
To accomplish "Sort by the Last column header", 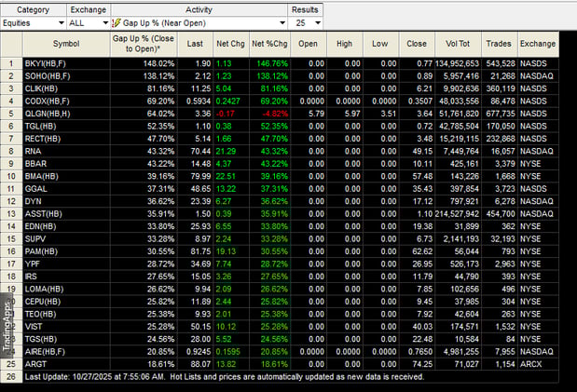I will coord(195,44).
